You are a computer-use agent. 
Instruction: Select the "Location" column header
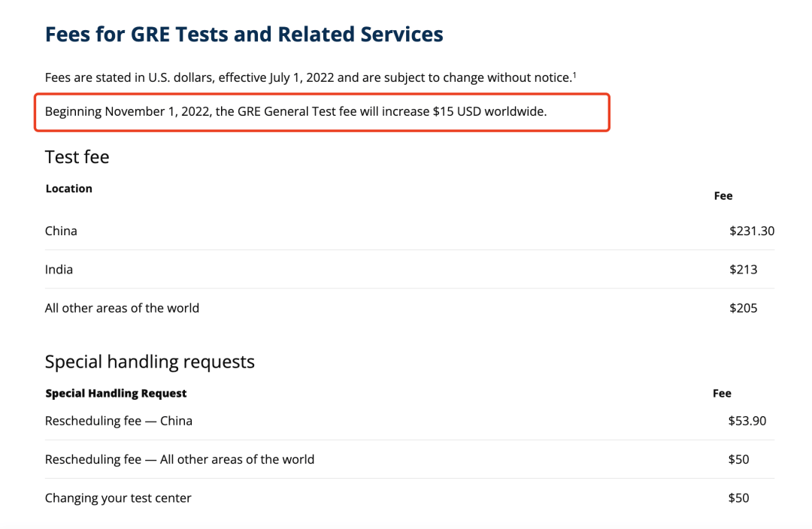68,189
